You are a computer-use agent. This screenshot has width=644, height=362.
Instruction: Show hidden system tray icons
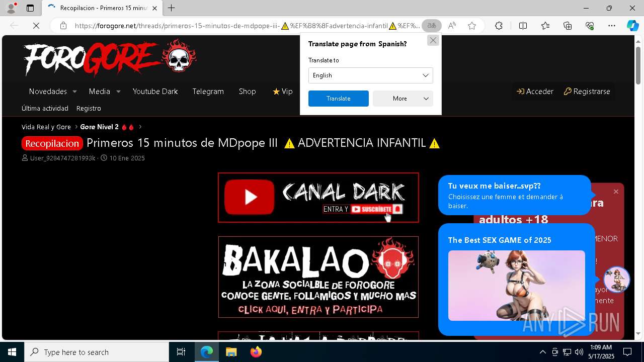tap(542, 352)
